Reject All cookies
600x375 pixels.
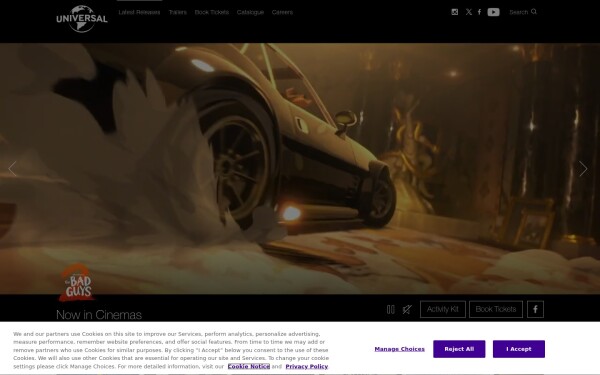click(x=459, y=349)
